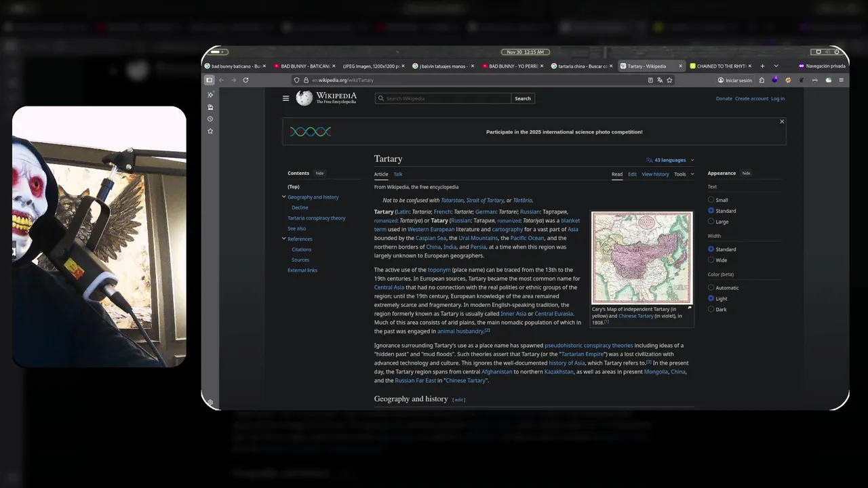This screenshot has height=488, width=868.
Task: Open sidebar settings gear at the bottom left
Action: coord(210,403)
